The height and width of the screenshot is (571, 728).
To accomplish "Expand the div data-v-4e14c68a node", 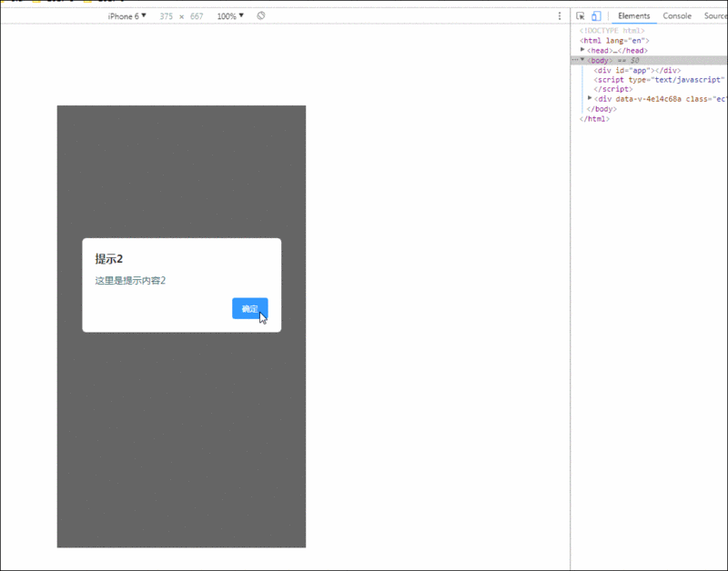I will pyautogui.click(x=590, y=99).
